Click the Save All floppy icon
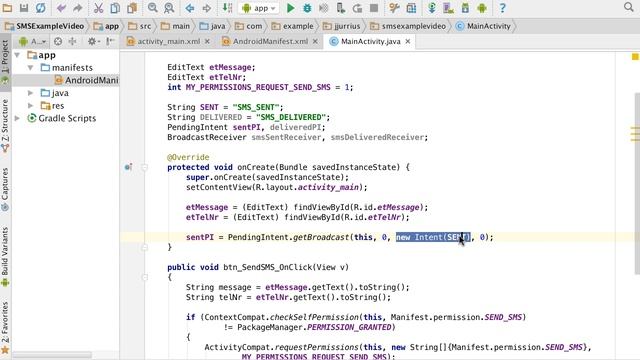The width and height of the screenshot is (640, 360). tap(24, 8)
